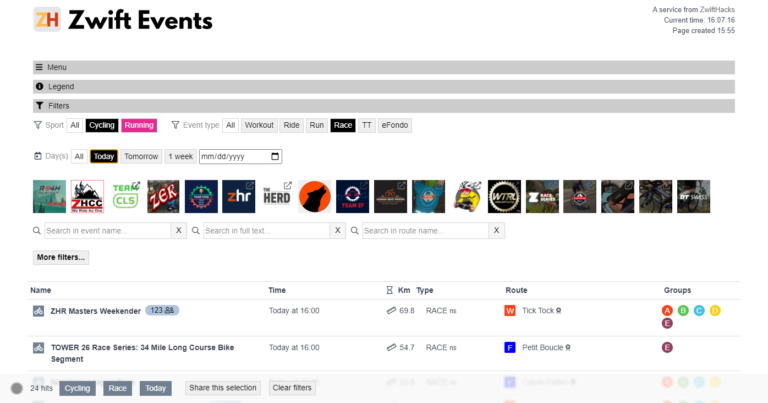Click the E group circle for TOWER 26

pos(667,348)
